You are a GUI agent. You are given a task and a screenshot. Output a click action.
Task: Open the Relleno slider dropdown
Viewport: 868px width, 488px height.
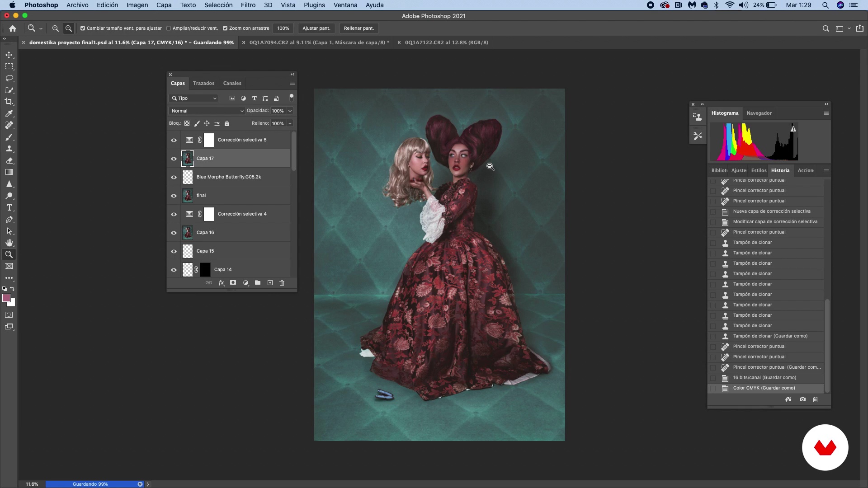pos(290,123)
